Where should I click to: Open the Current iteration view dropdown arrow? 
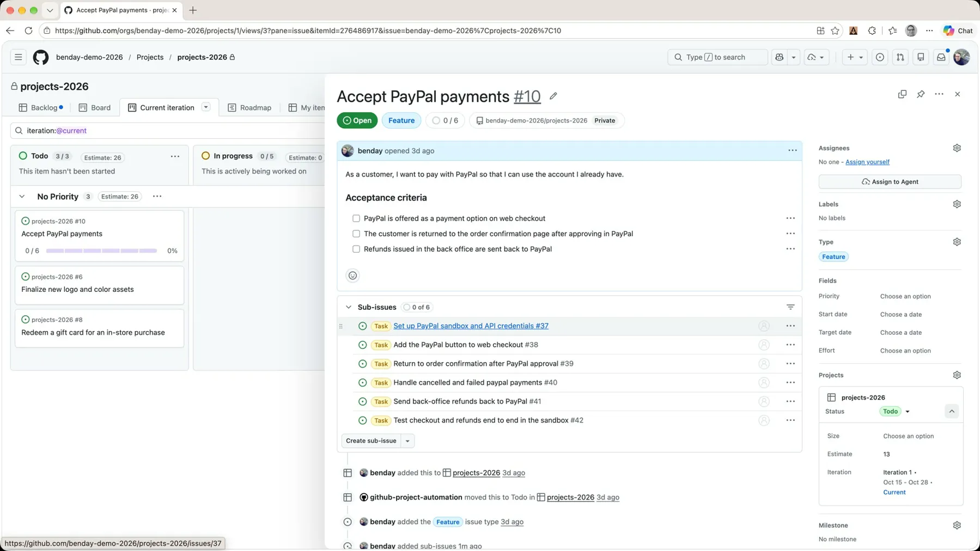point(206,107)
